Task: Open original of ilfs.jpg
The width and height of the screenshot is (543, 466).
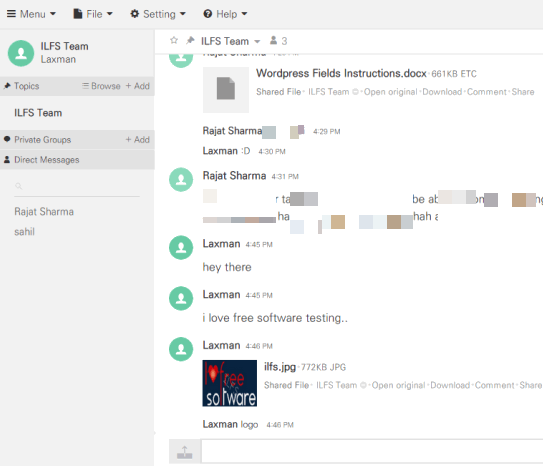Action: click(399, 385)
